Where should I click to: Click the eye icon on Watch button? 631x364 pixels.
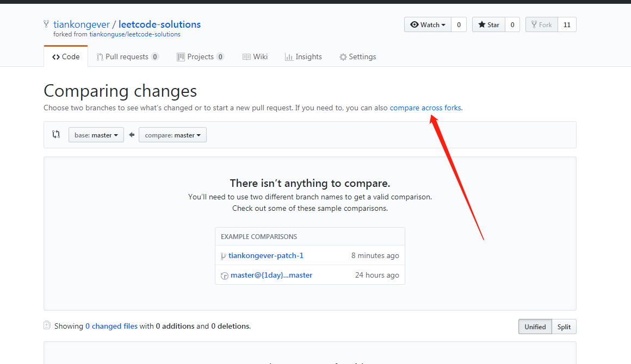[414, 24]
